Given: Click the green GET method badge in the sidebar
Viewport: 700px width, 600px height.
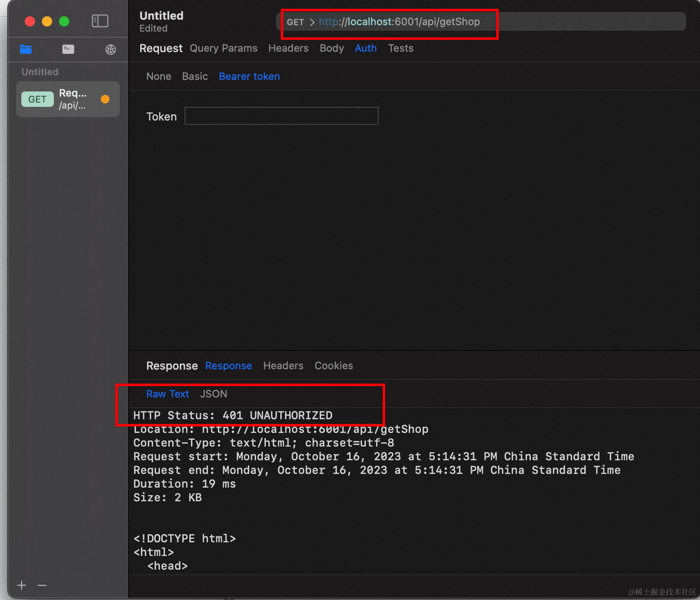Looking at the screenshot, I should pos(38,99).
